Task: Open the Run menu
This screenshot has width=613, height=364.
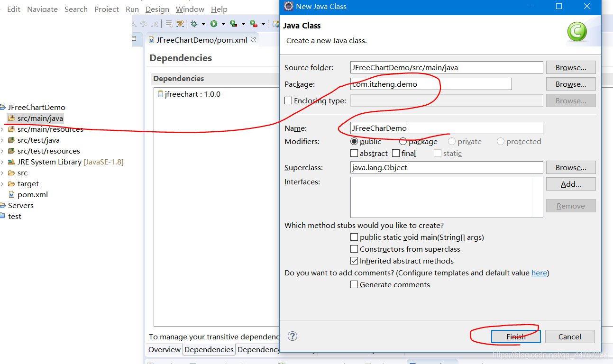Action: pyautogui.click(x=132, y=9)
